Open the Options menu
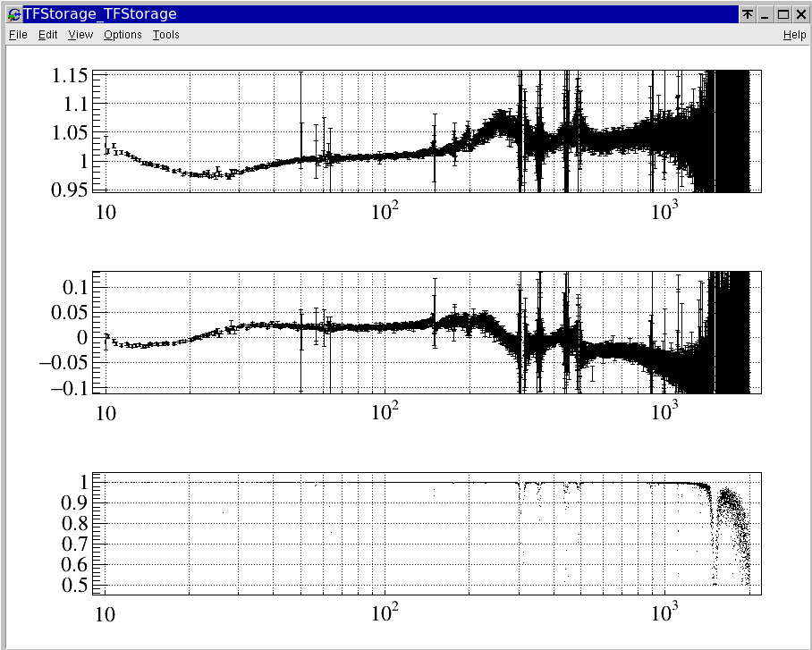The height and width of the screenshot is (650, 812). pos(123,35)
